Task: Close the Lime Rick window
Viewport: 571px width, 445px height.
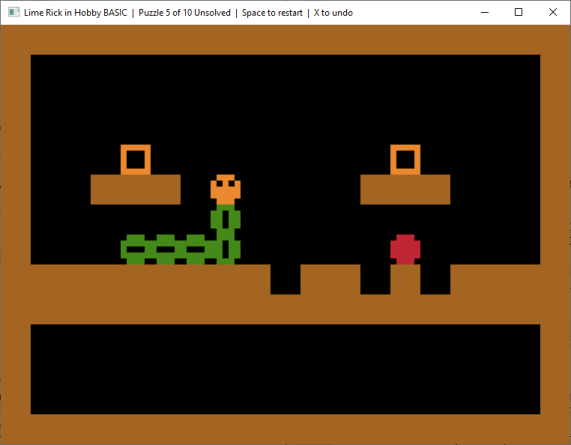Action: tap(553, 12)
